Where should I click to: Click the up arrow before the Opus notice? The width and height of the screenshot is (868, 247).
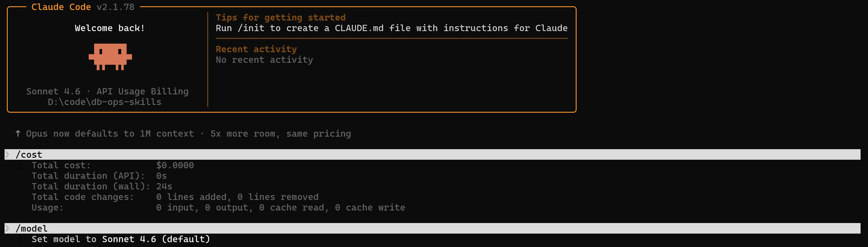point(18,134)
